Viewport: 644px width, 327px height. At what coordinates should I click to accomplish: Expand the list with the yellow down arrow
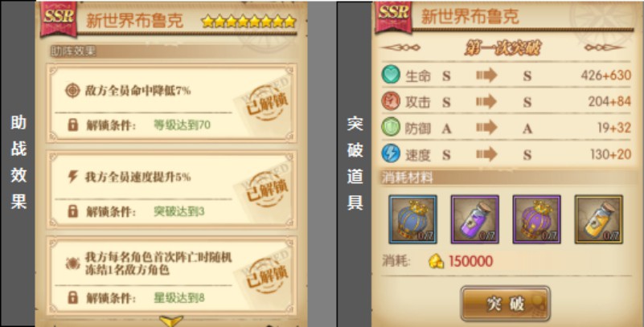pyautogui.click(x=171, y=321)
